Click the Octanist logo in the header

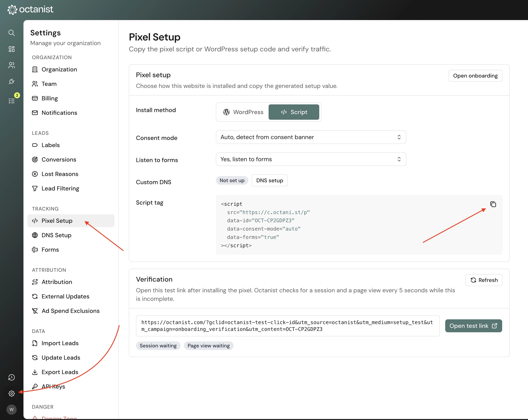30,10
